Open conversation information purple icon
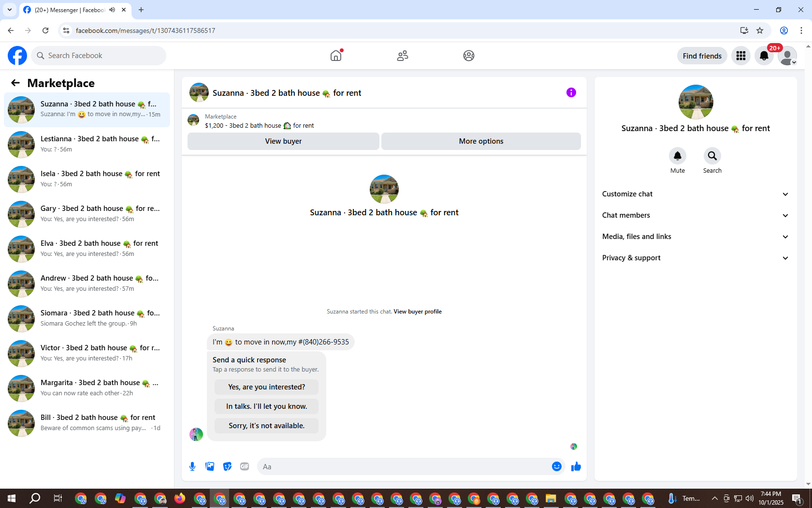Viewport: 812px width, 508px height. click(571, 92)
